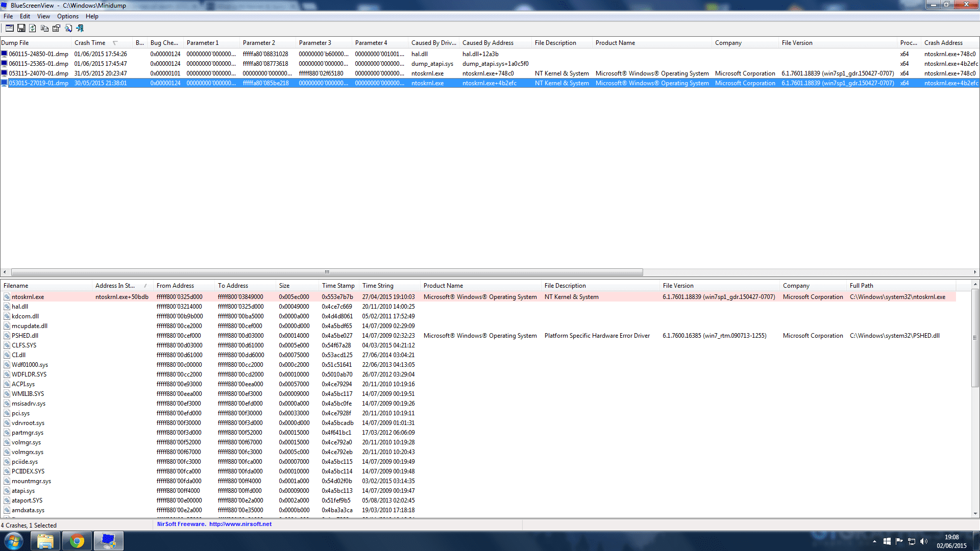Click the dump icon beside 060115-25365-01.dmp
Image resolution: width=980 pixels, height=551 pixels.
(x=5, y=64)
